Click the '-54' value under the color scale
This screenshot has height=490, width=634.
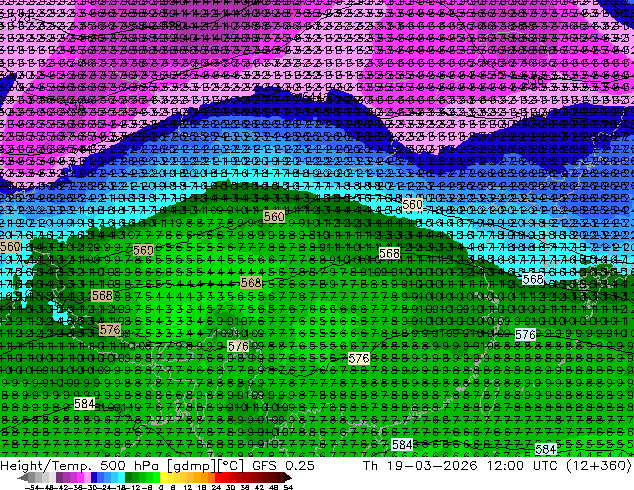(32, 487)
